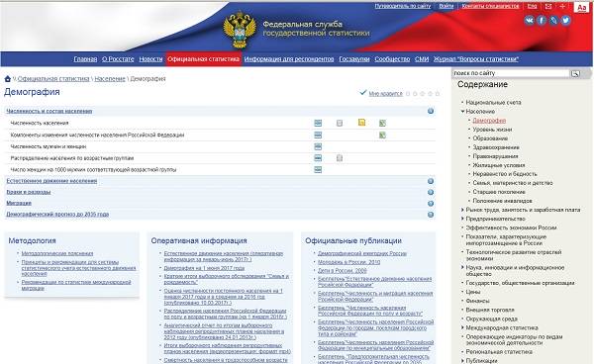
Task: Open Молодежь в России, 2010 link
Action: coord(348,262)
